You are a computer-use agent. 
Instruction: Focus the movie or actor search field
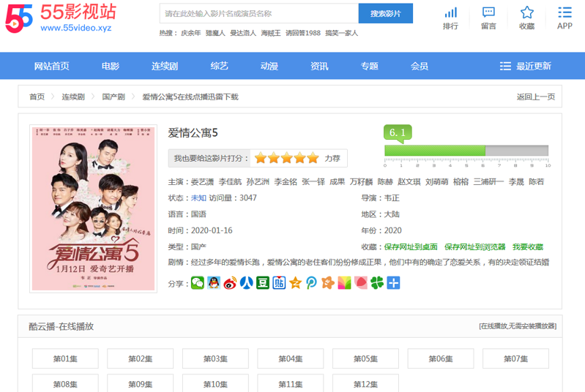(x=259, y=13)
